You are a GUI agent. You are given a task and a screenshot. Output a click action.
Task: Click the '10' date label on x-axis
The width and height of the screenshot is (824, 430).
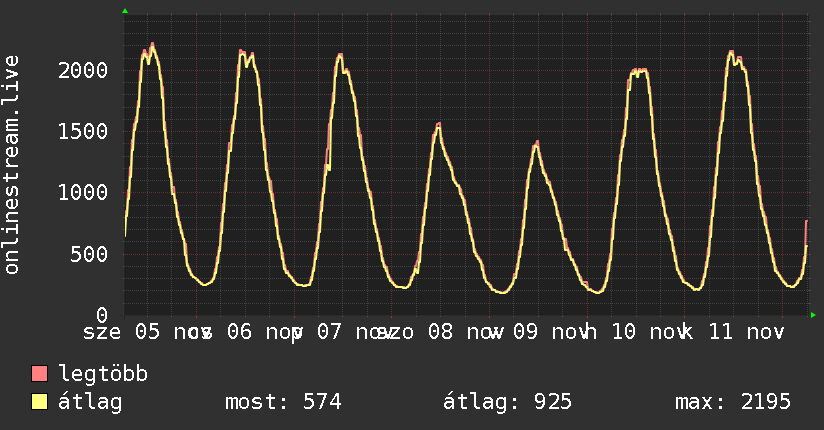[x=623, y=331]
